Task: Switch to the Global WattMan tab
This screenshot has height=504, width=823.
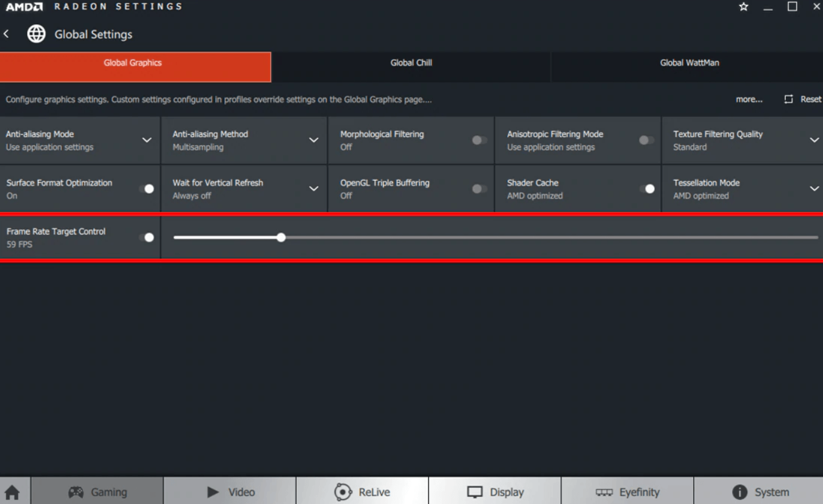Action: [x=687, y=67]
